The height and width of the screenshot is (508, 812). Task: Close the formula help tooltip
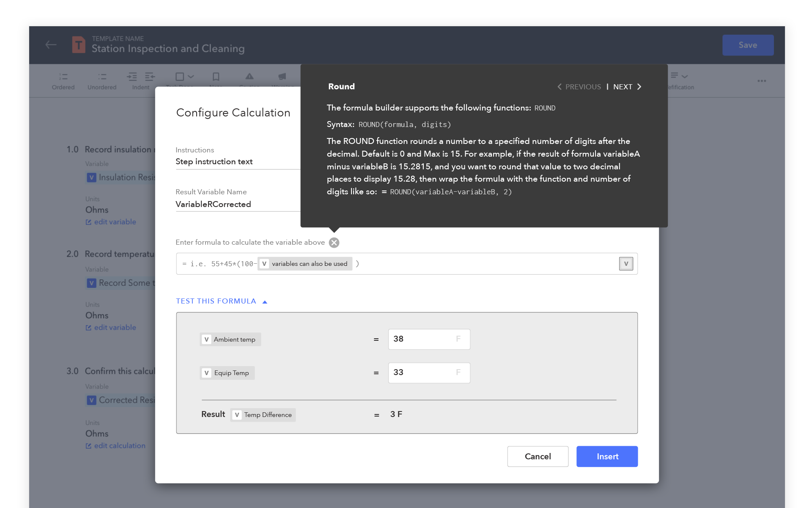334,243
